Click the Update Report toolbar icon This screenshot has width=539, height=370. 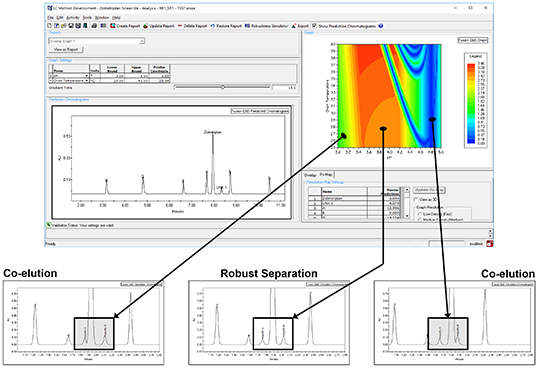click(x=146, y=26)
